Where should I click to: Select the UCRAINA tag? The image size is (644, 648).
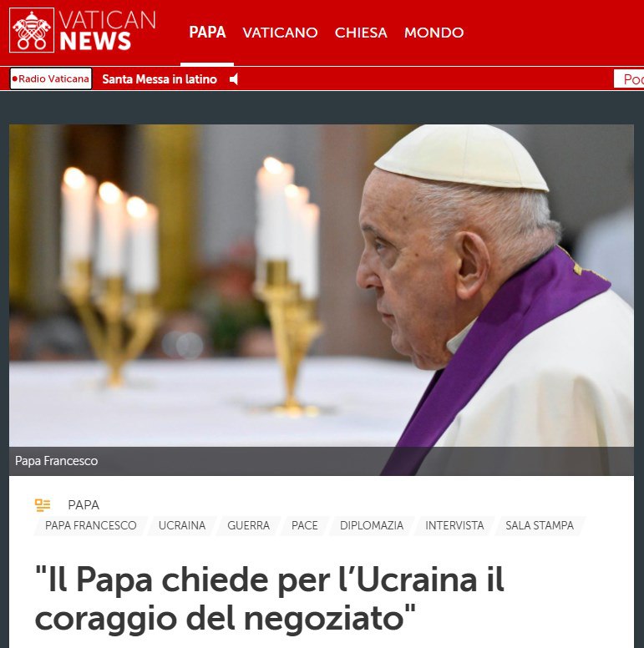point(182,525)
